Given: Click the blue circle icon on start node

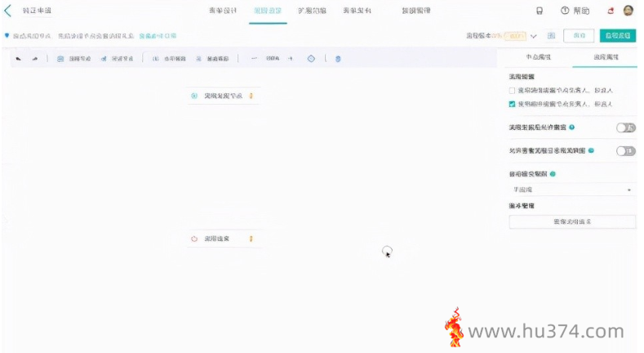Looking at the screenshot, I should point(194,96).
